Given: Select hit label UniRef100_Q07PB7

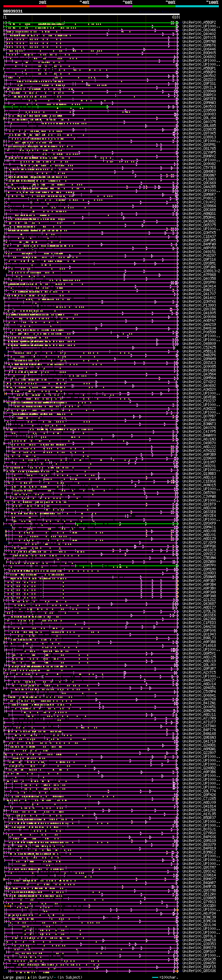Looking at the screenshot, I should point(199,416).
